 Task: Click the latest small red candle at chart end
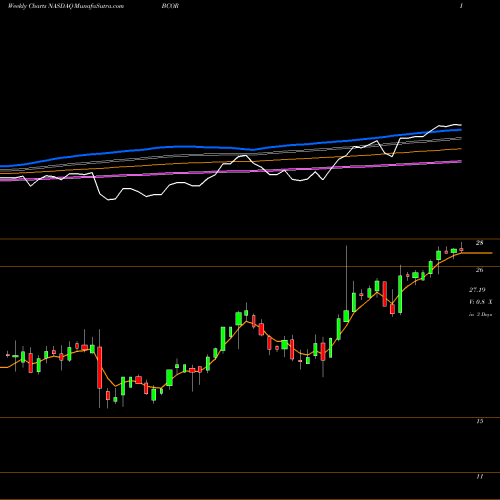[461, 249]
